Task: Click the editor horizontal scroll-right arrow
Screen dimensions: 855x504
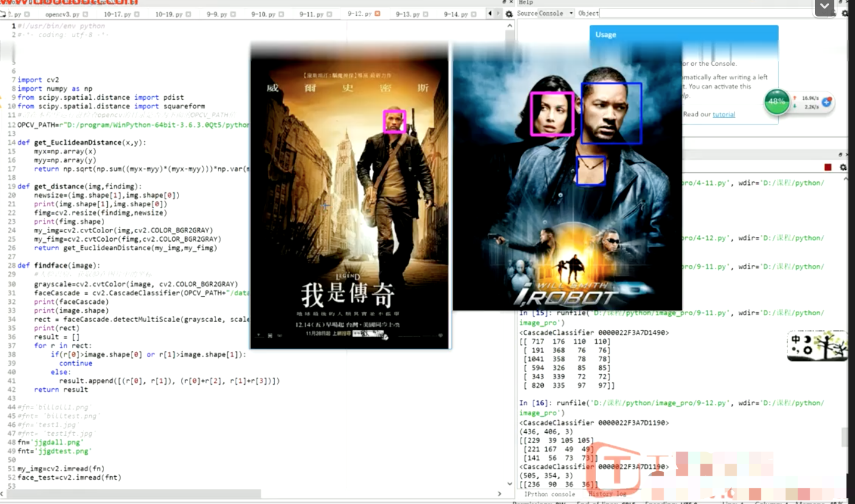Action: point(500,494)
